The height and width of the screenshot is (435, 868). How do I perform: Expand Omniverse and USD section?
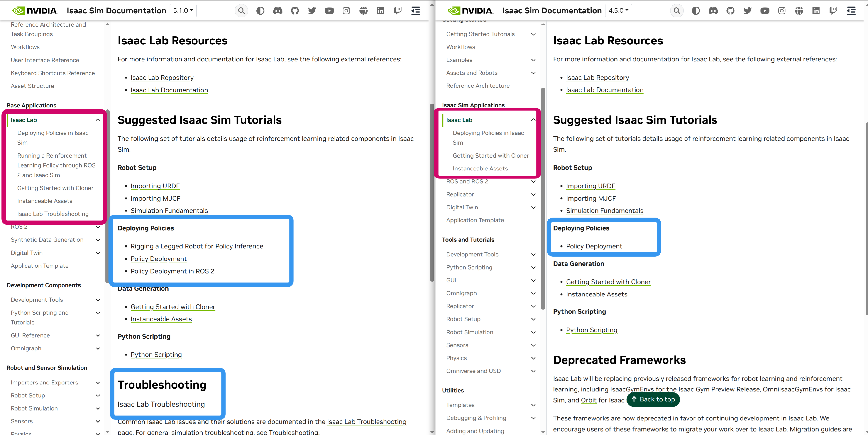coord(533,371)
